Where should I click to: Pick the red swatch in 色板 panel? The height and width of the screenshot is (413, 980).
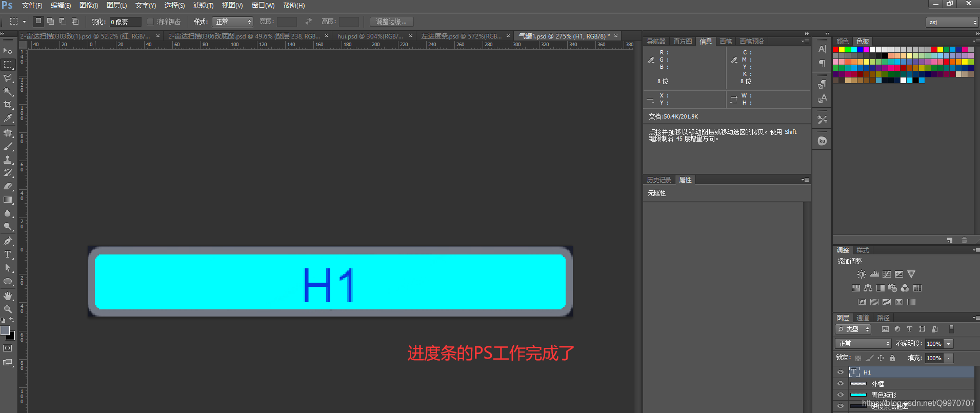836,50
